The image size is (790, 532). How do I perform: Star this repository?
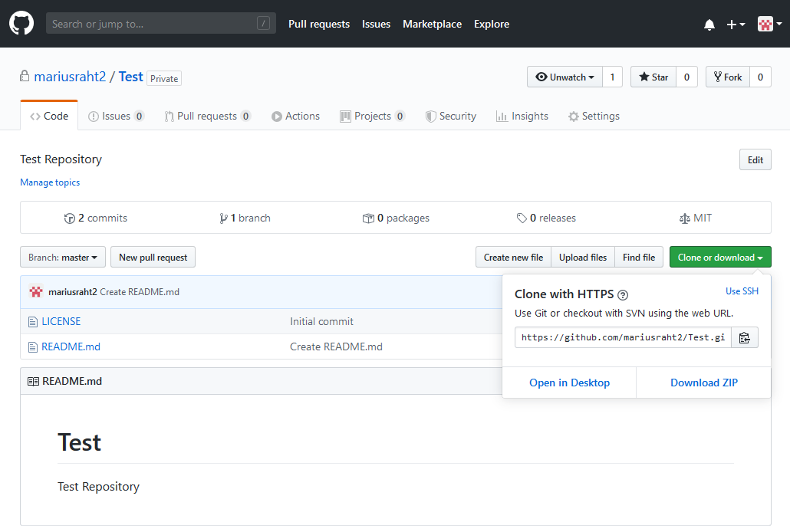click(653, 77)
